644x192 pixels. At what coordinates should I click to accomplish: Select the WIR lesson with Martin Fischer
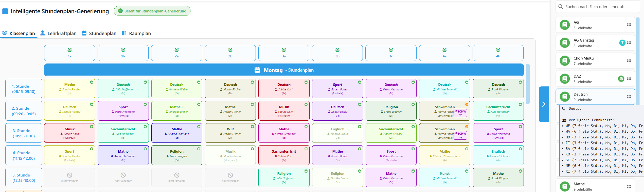(230, 133)
